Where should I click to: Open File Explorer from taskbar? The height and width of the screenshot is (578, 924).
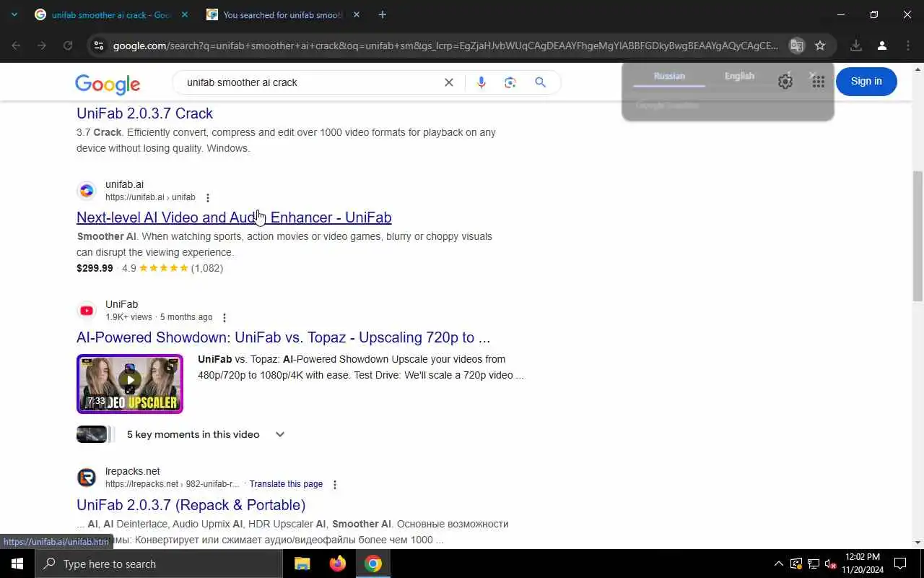coord(302,564)
